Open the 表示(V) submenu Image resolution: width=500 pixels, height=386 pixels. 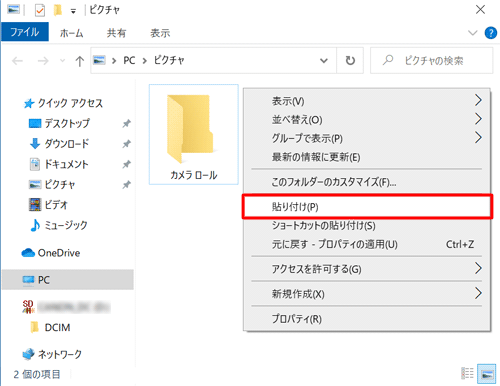point(367,101)
